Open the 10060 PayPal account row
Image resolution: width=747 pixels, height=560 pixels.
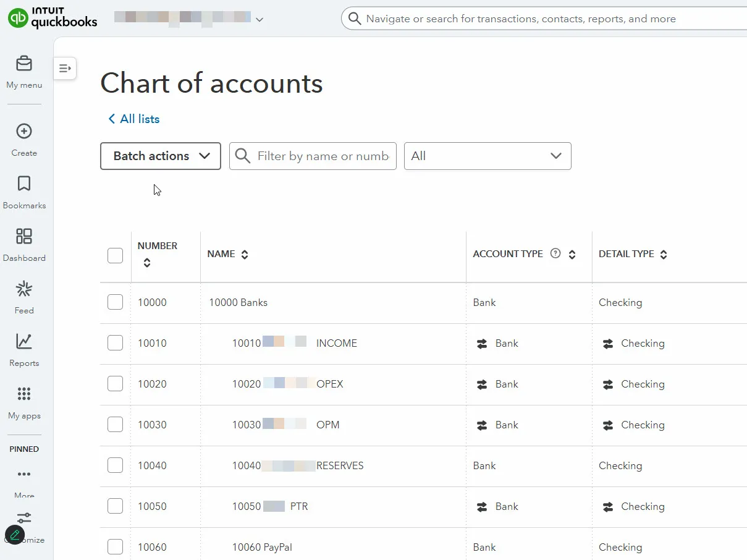[x=262, y=547]
